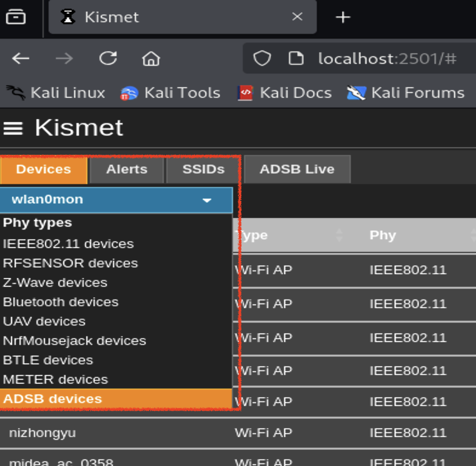The width and height of the screenshot is (476, 466).
Task: View the ADSB Live tab
Action: [297, 169]
